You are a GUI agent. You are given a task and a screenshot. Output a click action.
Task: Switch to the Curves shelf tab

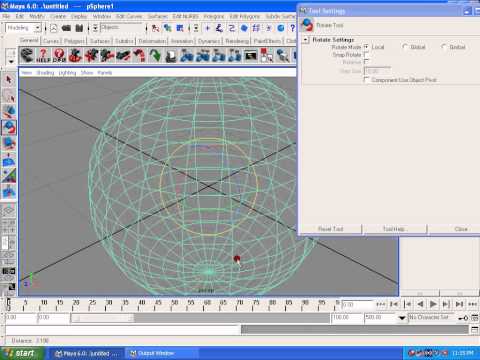[x=51, y=41]
